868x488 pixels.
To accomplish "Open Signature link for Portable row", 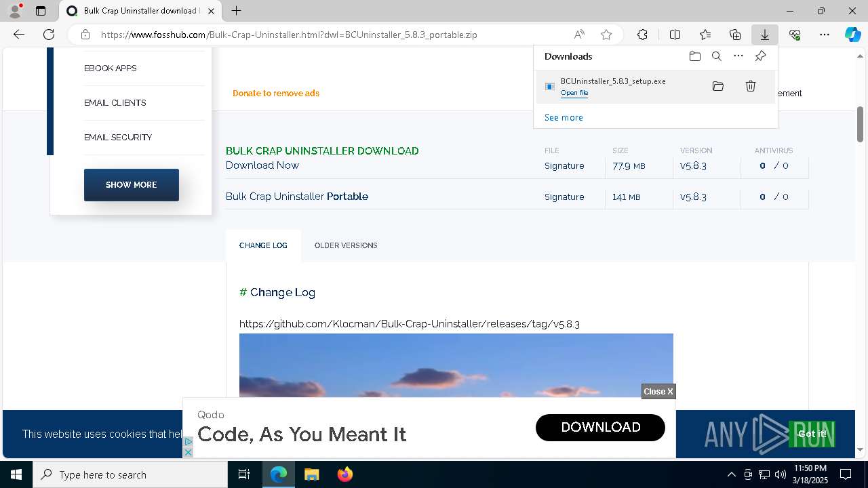I will (564, 197).
